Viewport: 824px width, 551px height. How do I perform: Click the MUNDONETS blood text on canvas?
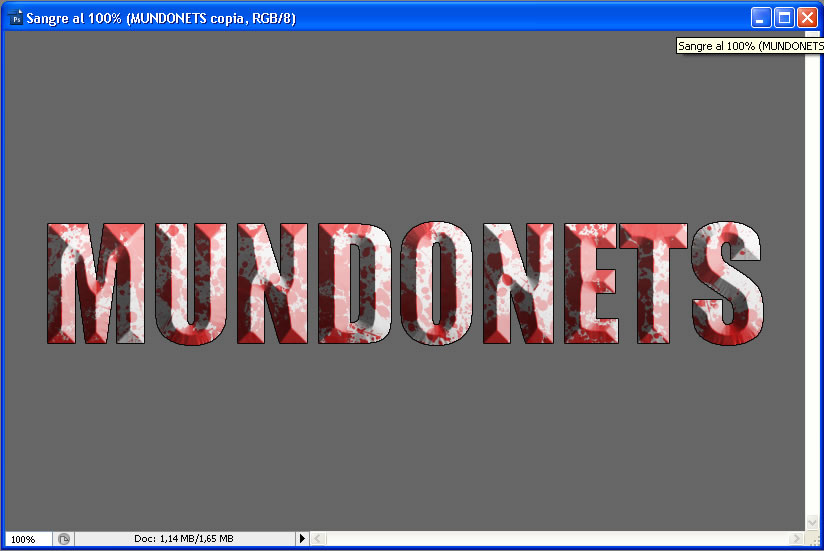point(405,283)
